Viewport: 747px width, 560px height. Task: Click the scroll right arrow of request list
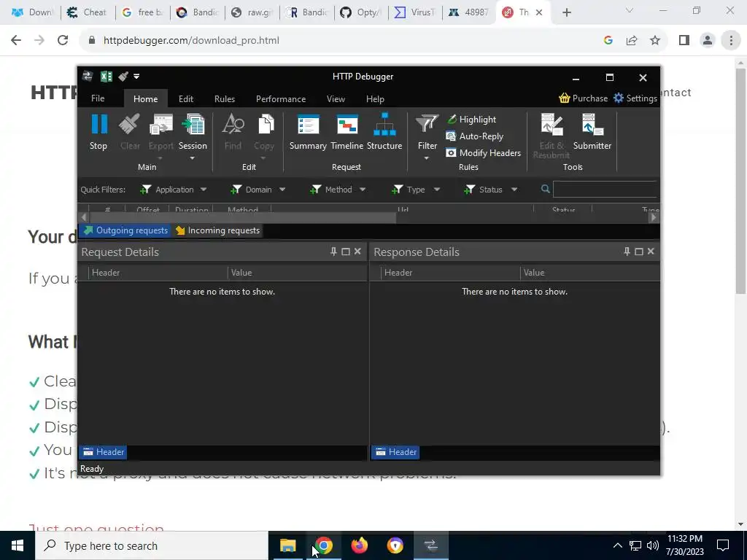pos(653,217)
